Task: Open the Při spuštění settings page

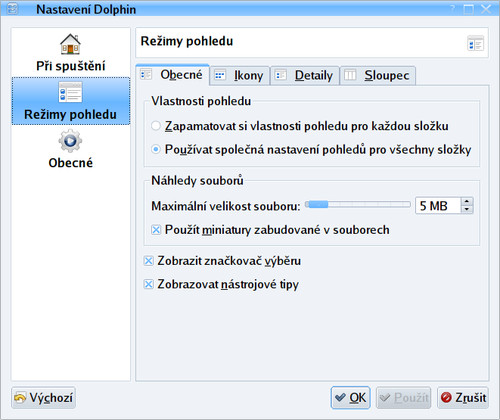Action: tap(70, 53)
